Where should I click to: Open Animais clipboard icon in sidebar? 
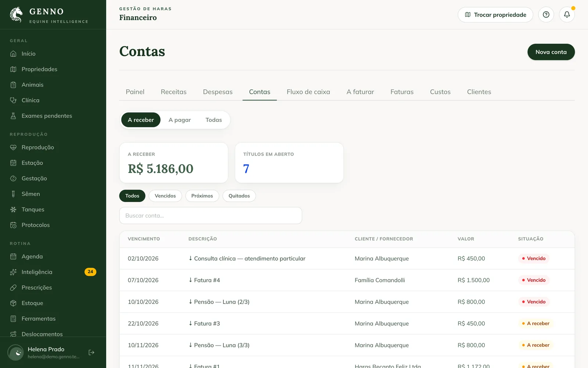click(x=13, y=85)
